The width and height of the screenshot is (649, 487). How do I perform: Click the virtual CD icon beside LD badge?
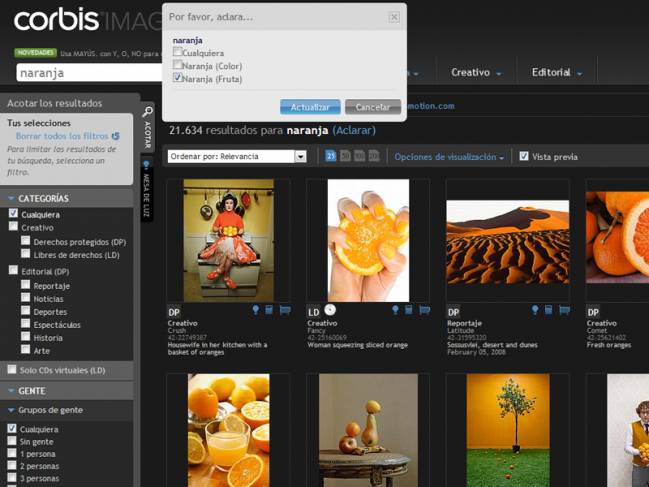tap(330, 309)
